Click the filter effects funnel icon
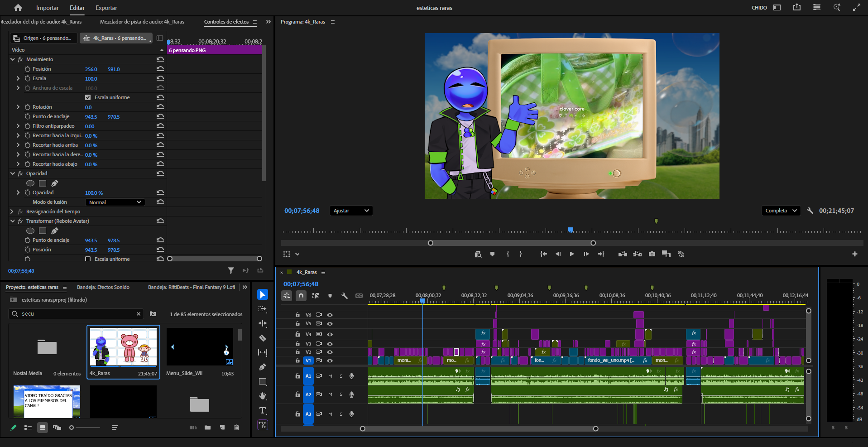This screenshot has width=868, height=447. pyautogui.click(x=231, y=270)
